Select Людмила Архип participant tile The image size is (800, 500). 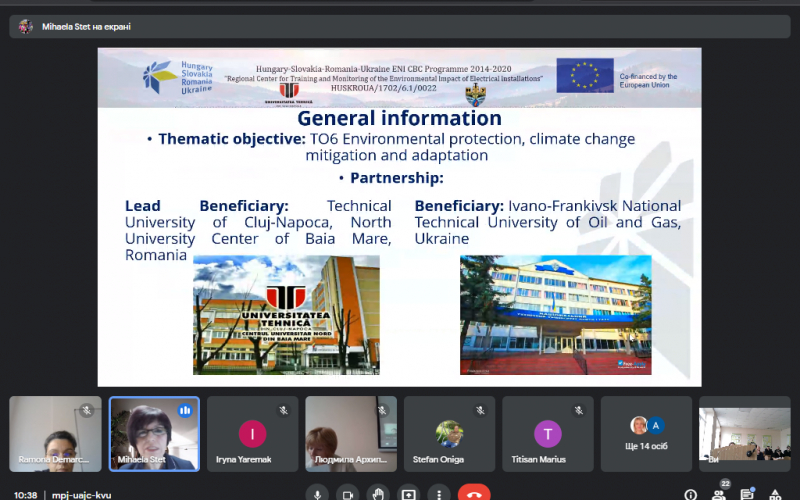pyautogui.click(x=351, y=434)
